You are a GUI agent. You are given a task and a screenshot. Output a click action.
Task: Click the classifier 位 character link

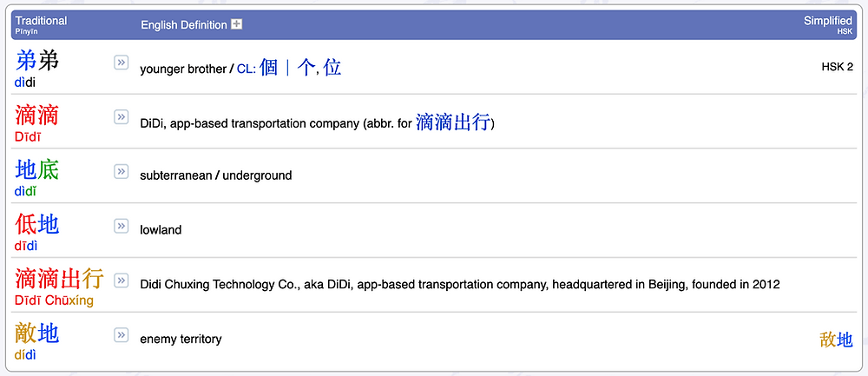pos(332,68)
